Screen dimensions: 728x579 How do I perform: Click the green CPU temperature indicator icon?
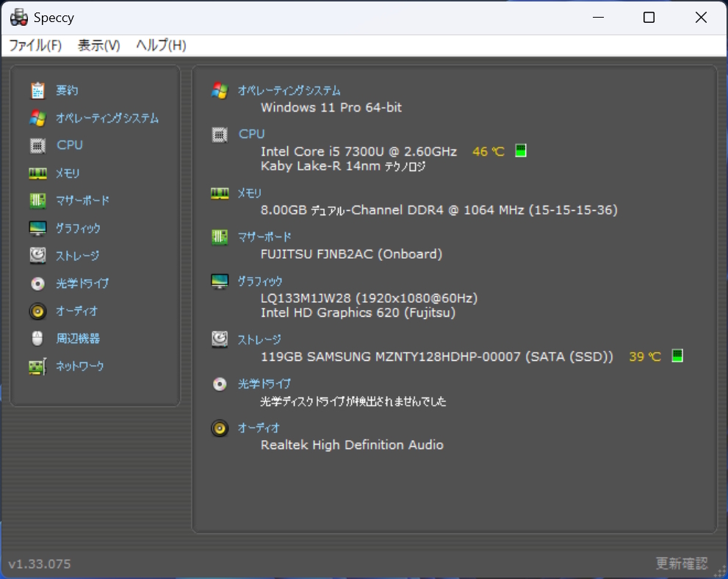(x=521, y=151)
